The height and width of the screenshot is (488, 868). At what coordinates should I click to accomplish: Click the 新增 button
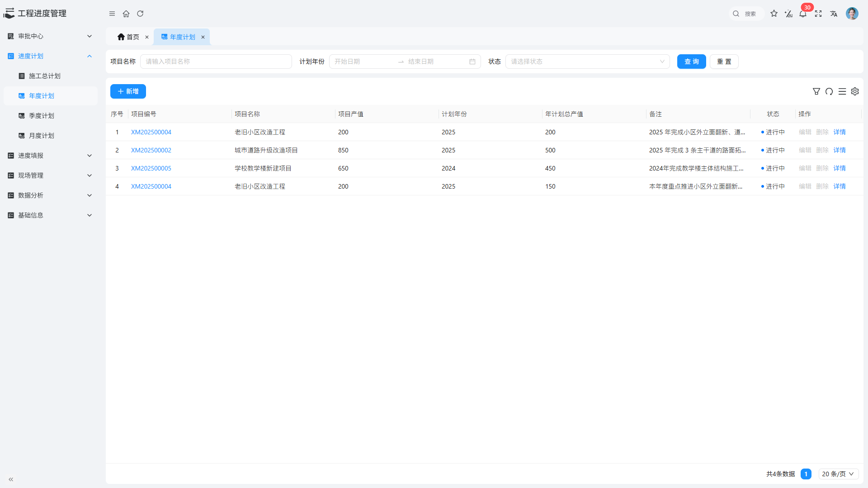tap(128, 91)
